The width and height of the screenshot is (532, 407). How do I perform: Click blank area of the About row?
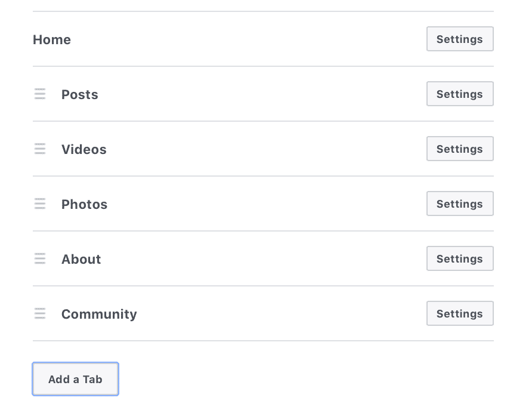268,259
